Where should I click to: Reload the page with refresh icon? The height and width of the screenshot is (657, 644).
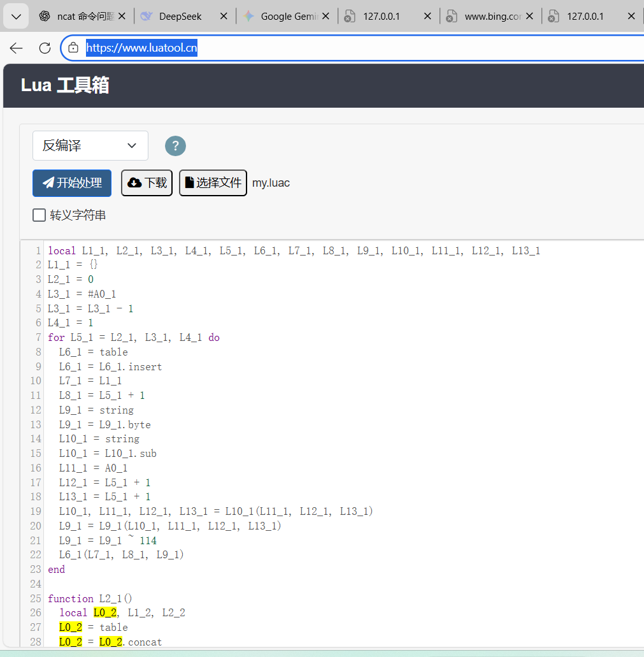pos(45,48)
